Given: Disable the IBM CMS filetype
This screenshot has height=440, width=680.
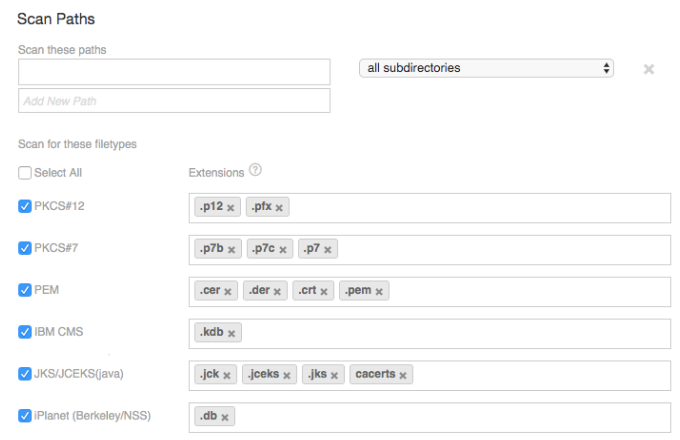Looking at the screenshot, I should (x=25, y=331).
